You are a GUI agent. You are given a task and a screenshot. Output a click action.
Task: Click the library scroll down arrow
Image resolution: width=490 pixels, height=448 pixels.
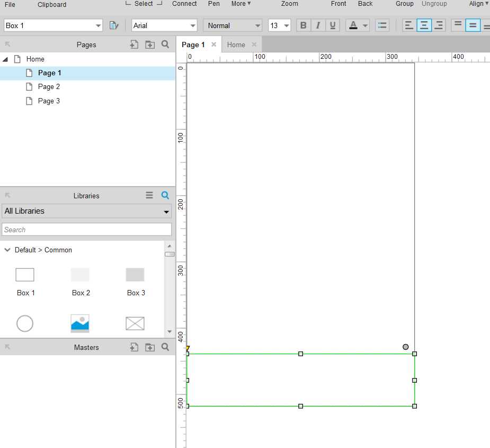tap(170, 331)
